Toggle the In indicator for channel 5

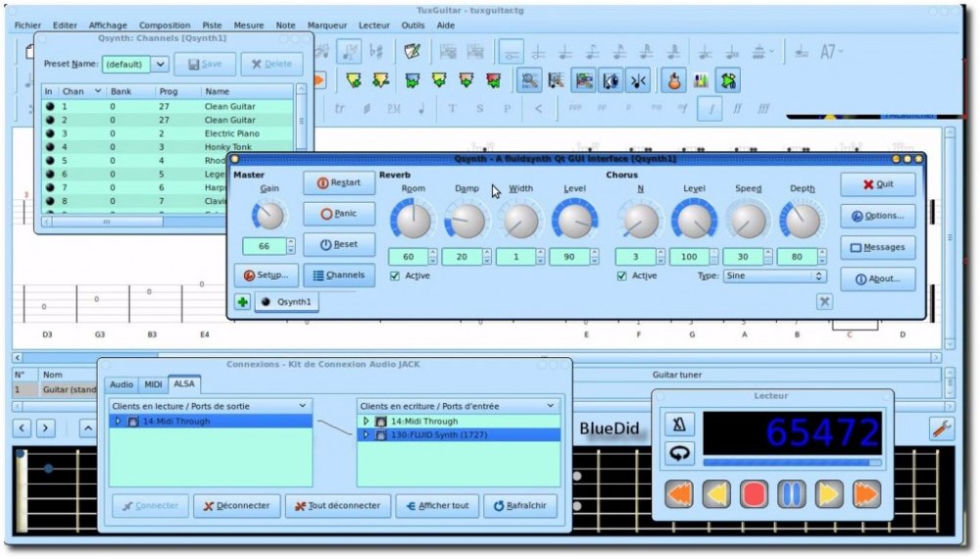click(x=50, y=161)
